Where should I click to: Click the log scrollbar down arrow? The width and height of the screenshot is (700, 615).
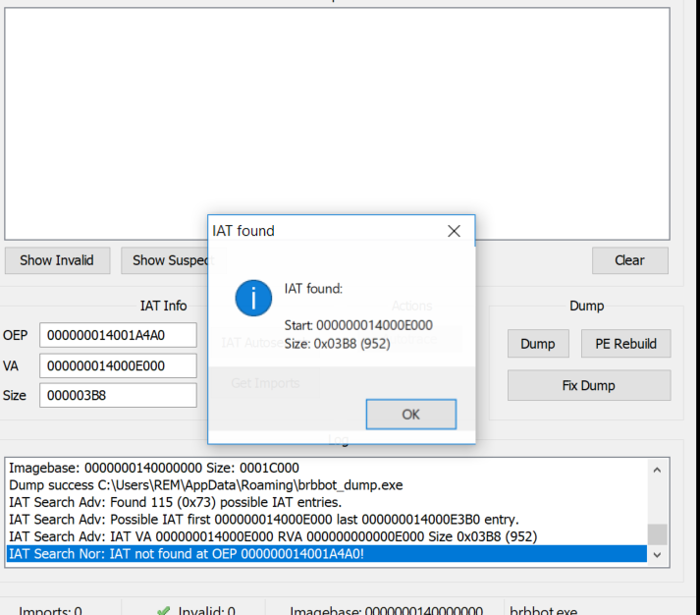(657, 554)
